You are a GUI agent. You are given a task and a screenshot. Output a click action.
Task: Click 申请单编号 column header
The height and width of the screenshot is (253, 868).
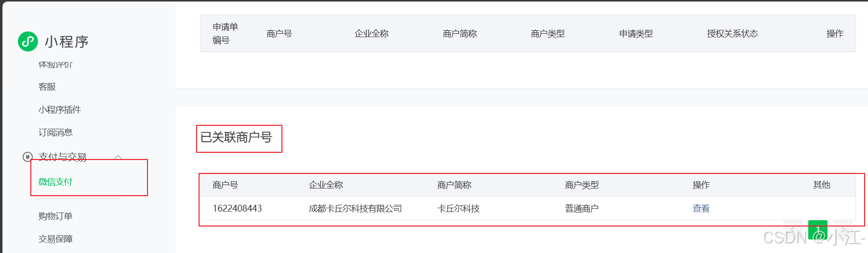[225, 33]
